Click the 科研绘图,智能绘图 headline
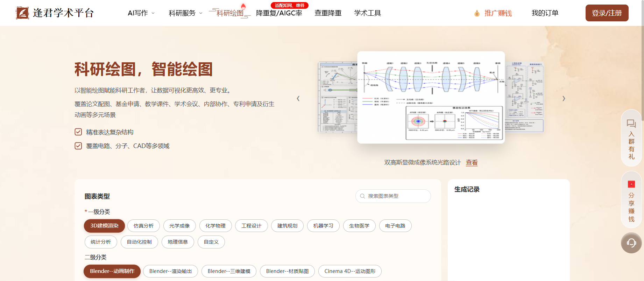This screenshot has height=281, width=644. [144, 69]
